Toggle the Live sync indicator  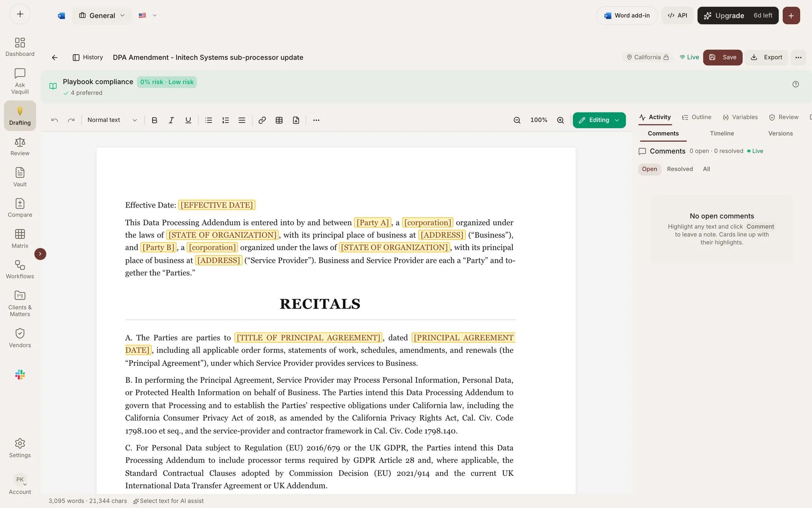pyautogui.click(x=689, y=57)
